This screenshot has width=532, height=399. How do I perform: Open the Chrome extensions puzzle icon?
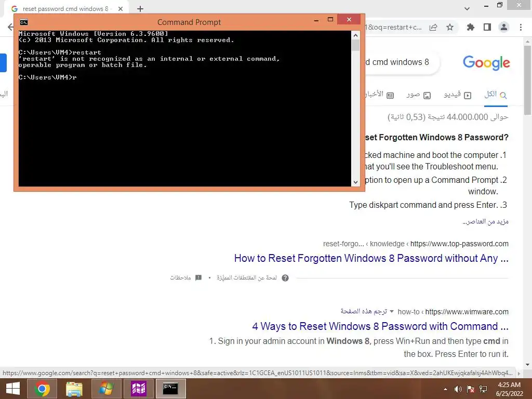(470, 27)
